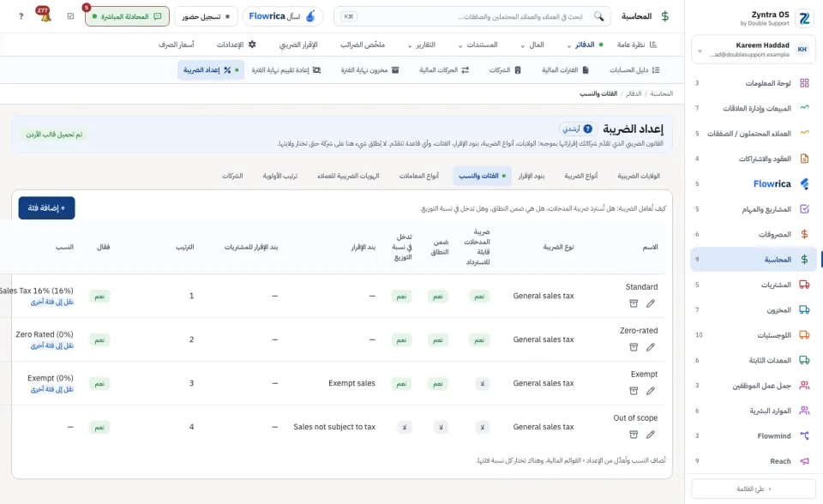The image size is (823, 504).
Task: Open الحركات المالية sub-navigation item
Action: [444, 69]
